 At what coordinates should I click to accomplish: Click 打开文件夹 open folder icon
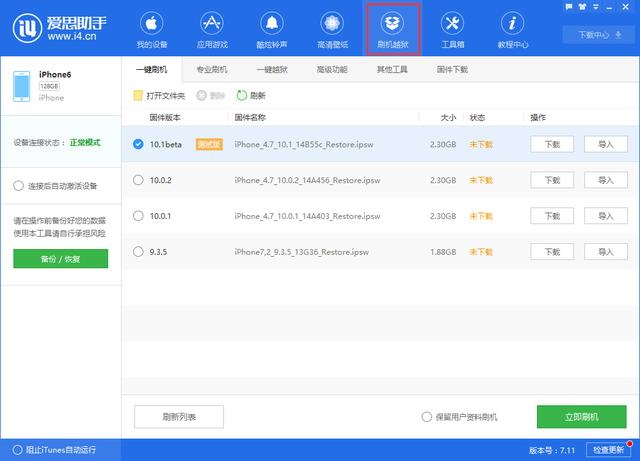coord(138,96)
